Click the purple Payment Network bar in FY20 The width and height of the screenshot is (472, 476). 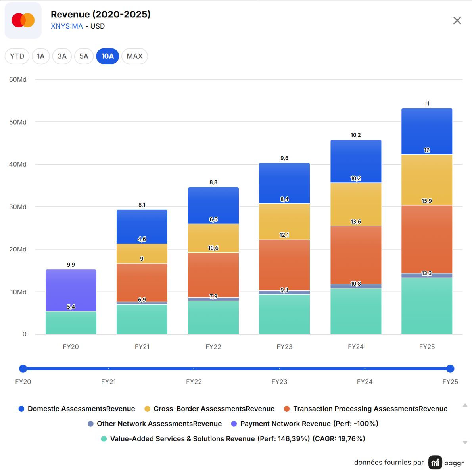(71, 290)
